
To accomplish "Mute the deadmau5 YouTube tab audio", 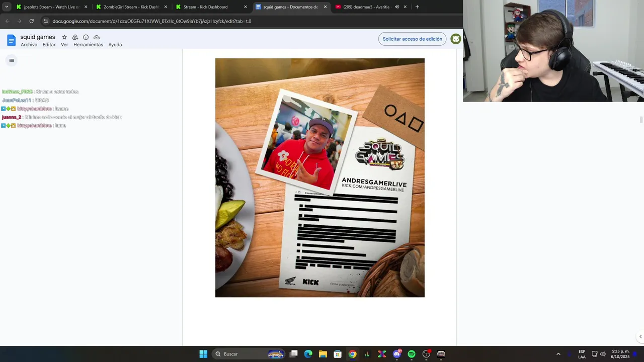I will [x=397, y=7].
